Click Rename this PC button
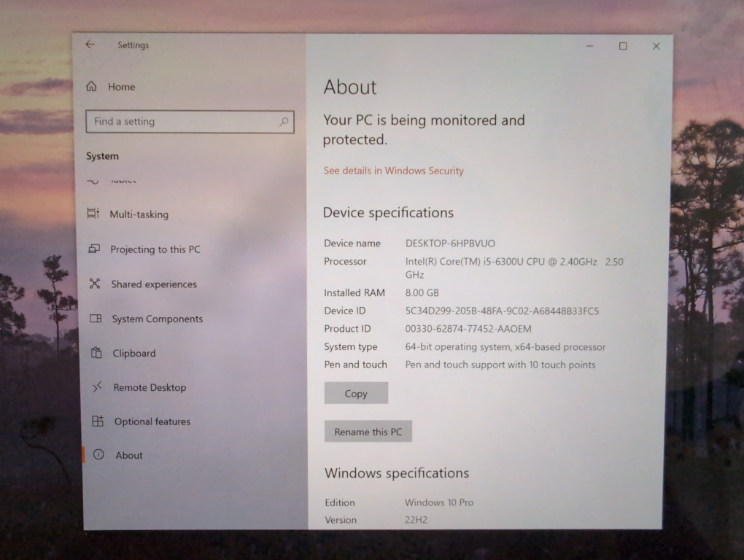 tap(368, 432)
